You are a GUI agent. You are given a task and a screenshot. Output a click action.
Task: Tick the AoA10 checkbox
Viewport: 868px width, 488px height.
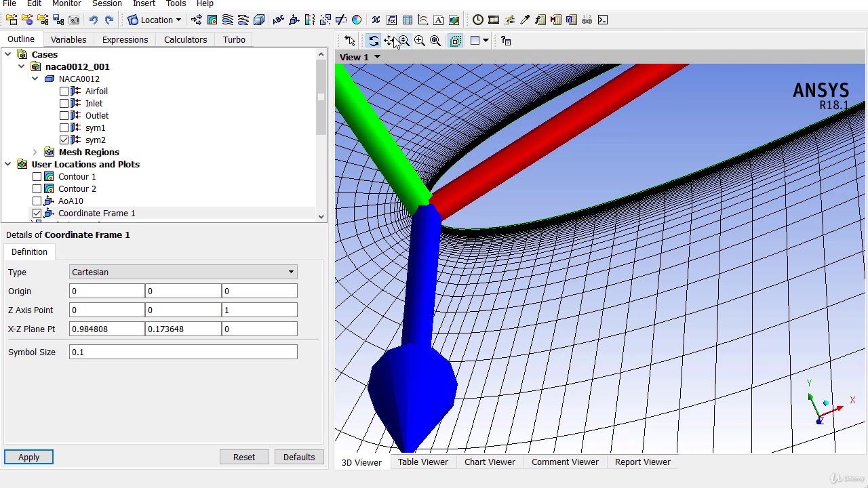(37, 201)
